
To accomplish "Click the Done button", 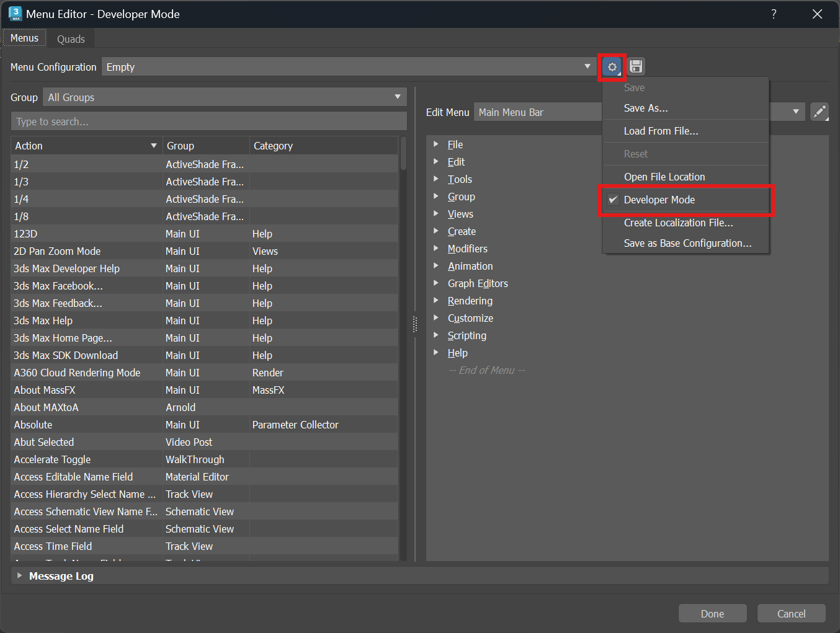I will (712, 614).
